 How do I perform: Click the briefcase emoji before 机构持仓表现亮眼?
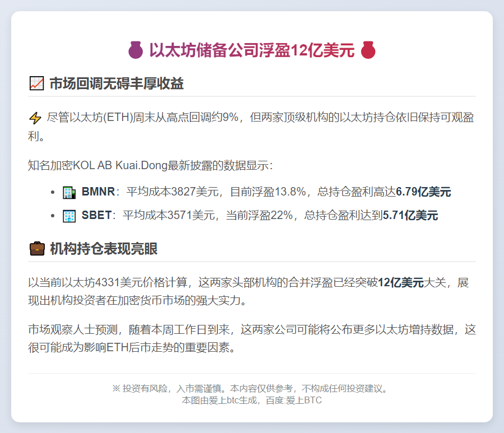(36, 249)
